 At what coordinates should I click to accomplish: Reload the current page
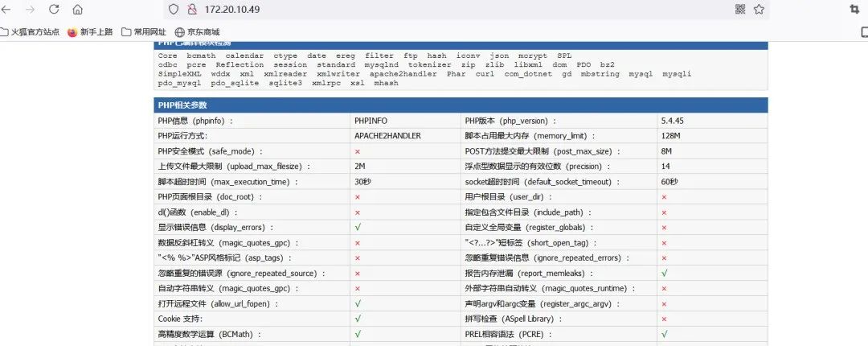click(x=54, y=10)
